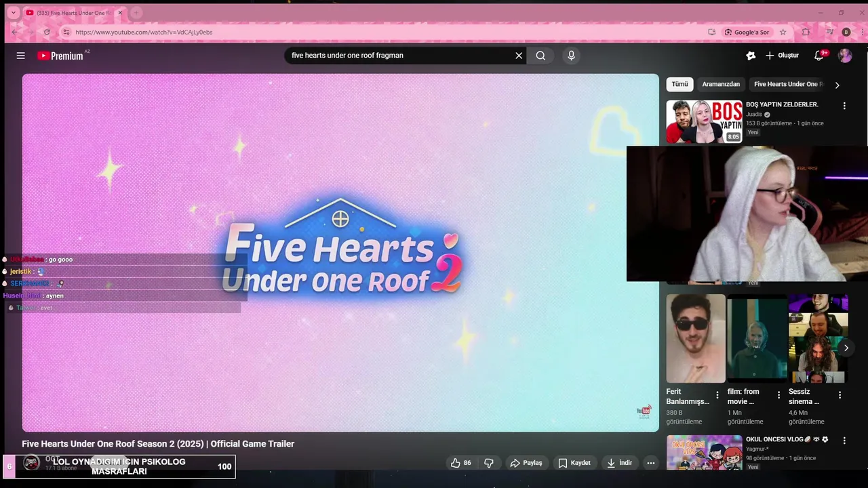Screen dimensions: 868x488
Task: Start voice search with the microphone
Action: (x=571, y=56)
